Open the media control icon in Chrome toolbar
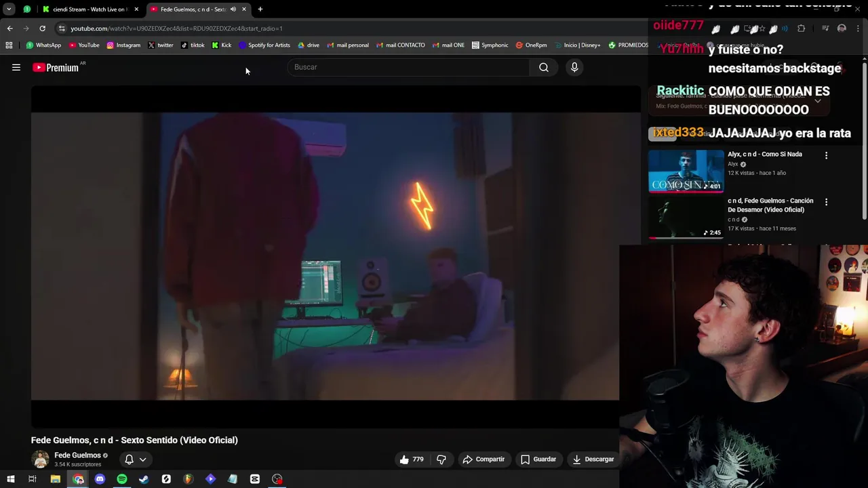The height and width of the screenshot is (488, 868). [825, 28]
